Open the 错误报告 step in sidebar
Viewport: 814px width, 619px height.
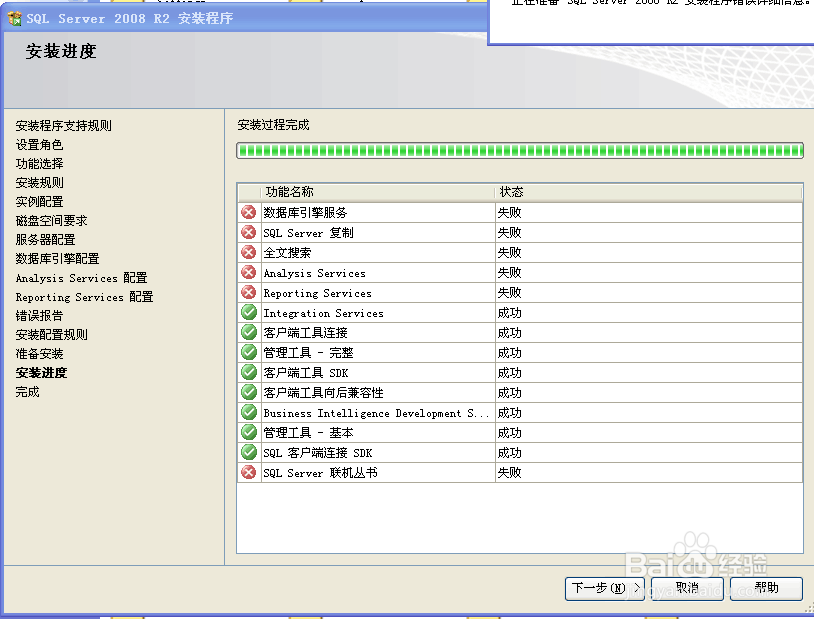[39, 316]
